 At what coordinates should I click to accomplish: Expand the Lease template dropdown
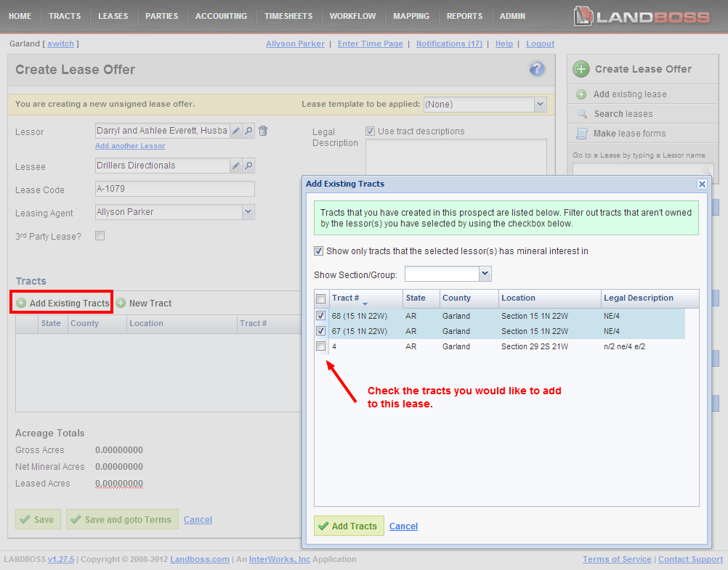pyautogui.click(x=540, y=105)
